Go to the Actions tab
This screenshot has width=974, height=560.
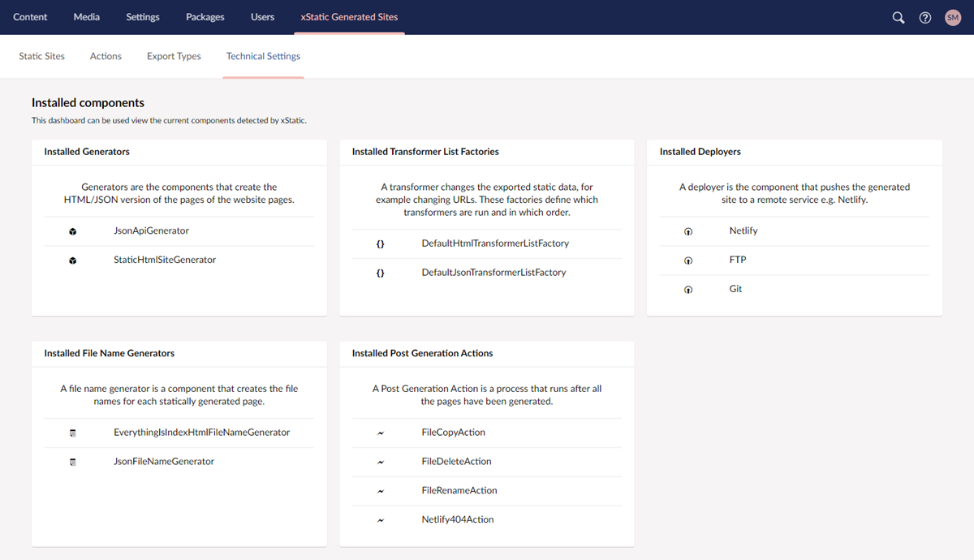coord(106,56)
